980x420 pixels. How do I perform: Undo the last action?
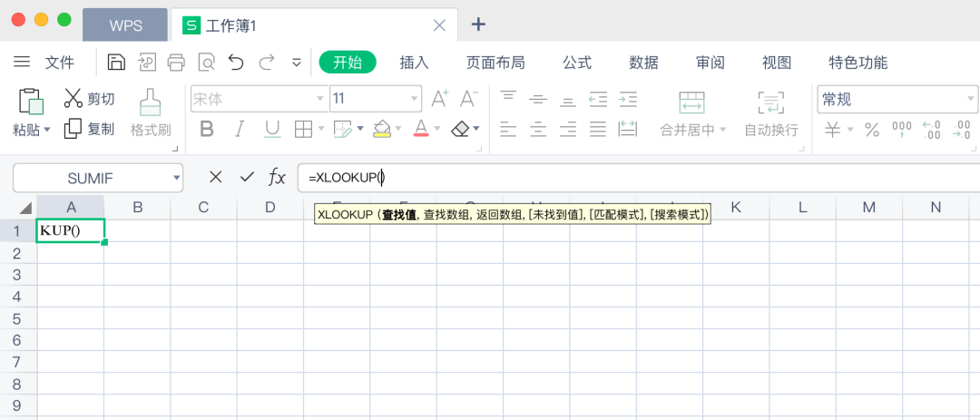pos(236,62)
